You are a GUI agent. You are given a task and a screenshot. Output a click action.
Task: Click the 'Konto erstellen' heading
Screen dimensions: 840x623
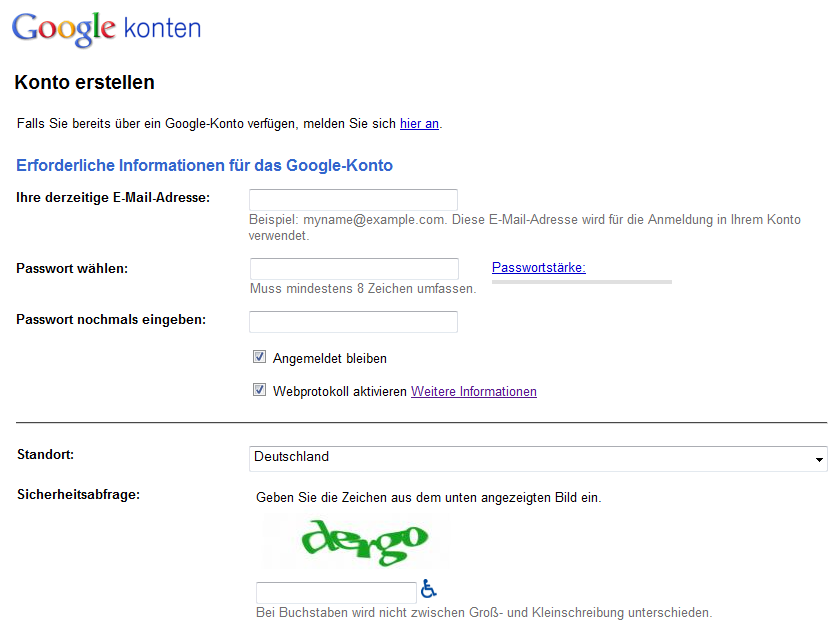(85, 82)
